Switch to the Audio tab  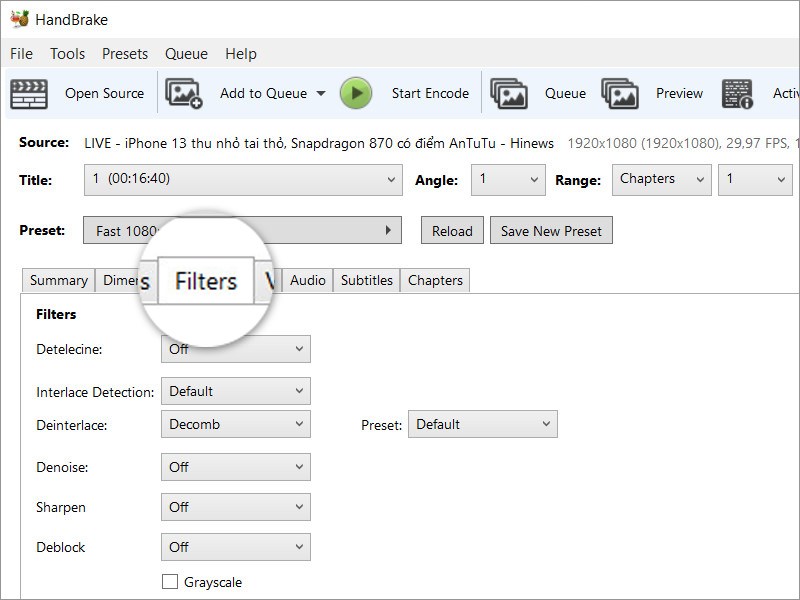click(308, 280)
